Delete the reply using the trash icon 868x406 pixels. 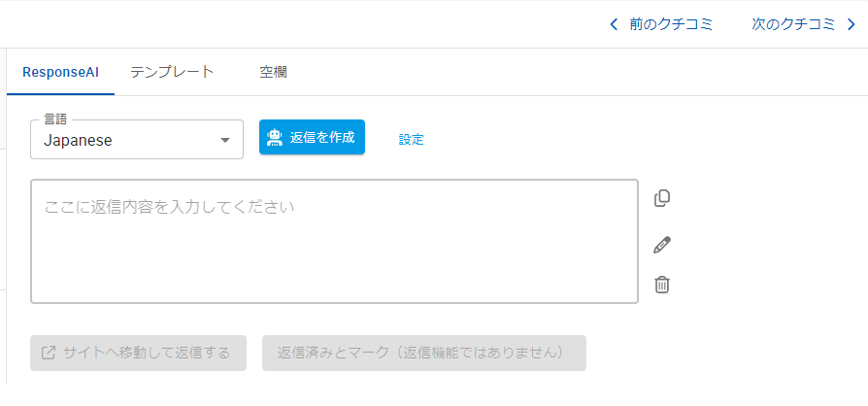pos(662,285)
